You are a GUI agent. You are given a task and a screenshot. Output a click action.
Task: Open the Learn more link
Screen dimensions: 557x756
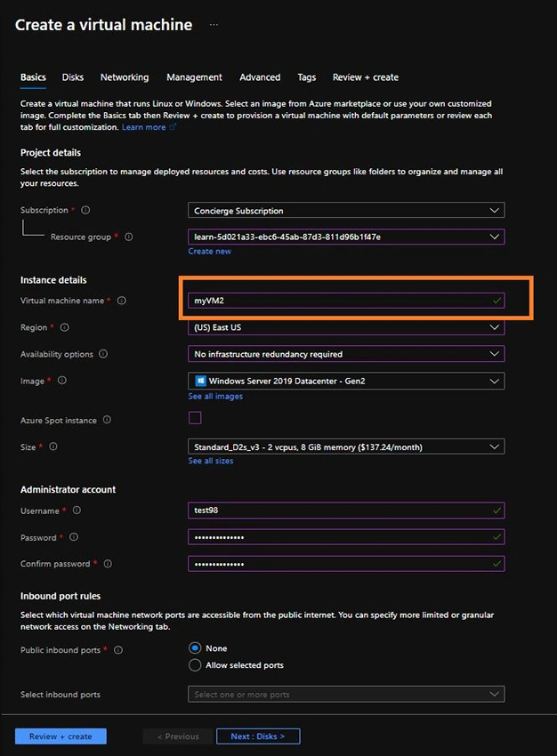[x=144, y=127]
